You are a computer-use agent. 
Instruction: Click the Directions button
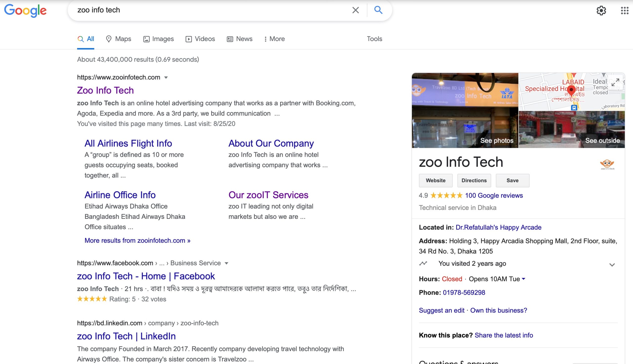point(474,181)
